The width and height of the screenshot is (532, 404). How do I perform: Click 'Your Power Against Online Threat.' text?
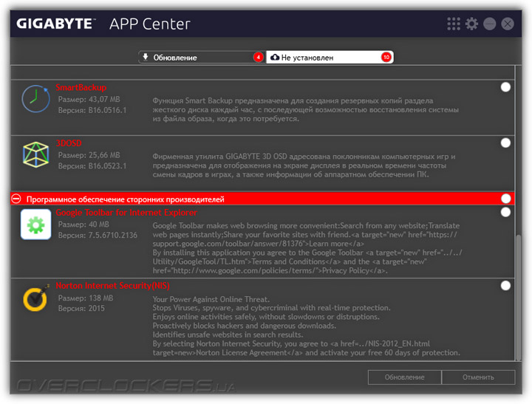[211, 299]
